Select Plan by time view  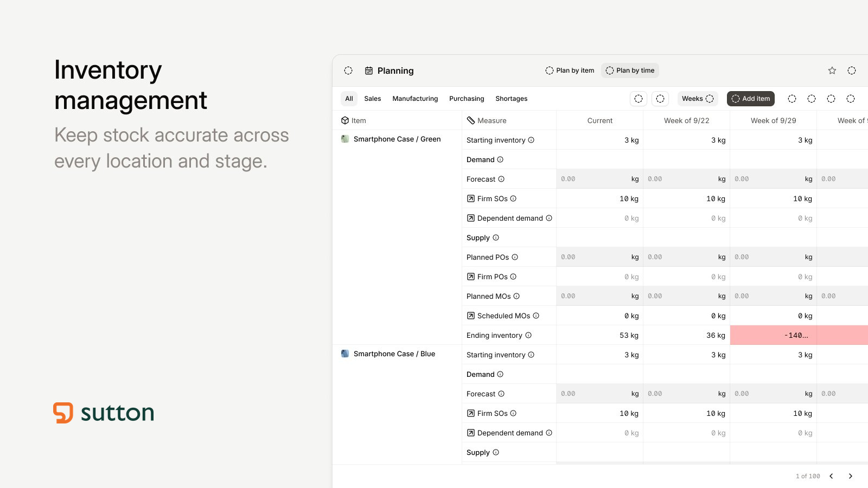(x=630, y=70)
